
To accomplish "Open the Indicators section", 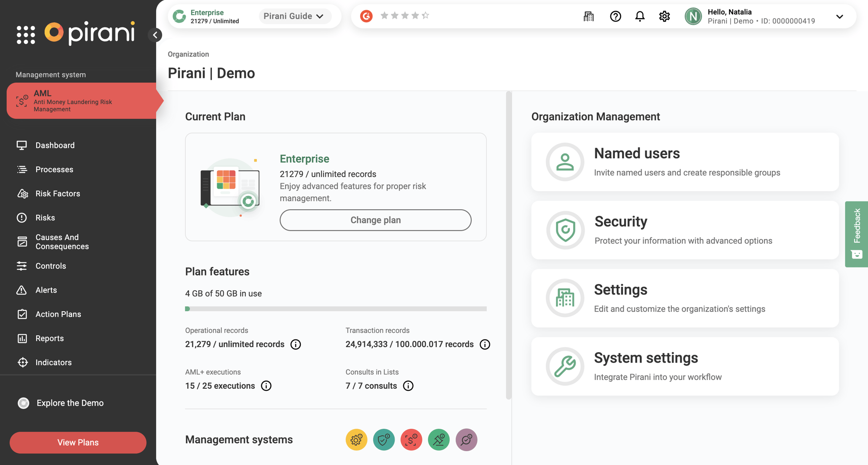I will 53,362.
